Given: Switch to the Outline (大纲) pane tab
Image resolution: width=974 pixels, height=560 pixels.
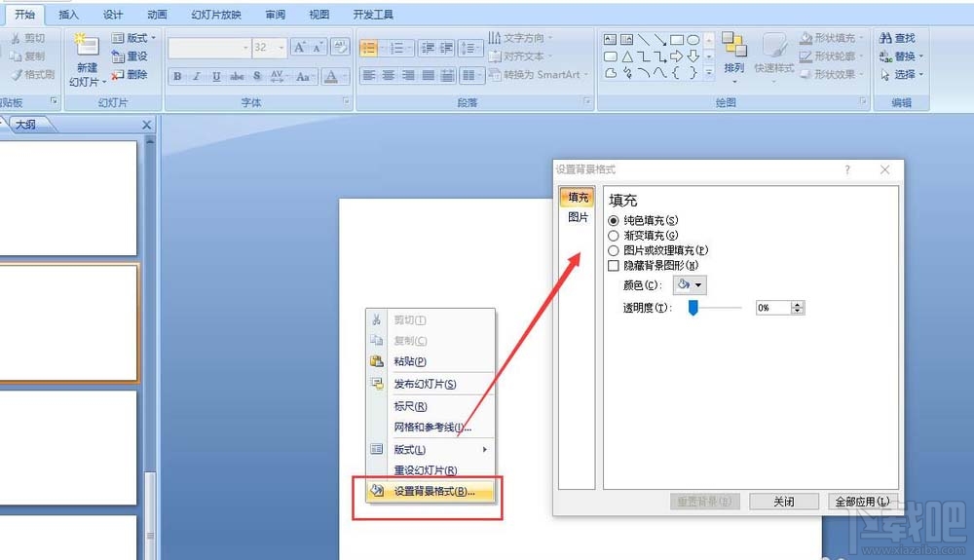Looking at the screenshot, I should 26,125.
